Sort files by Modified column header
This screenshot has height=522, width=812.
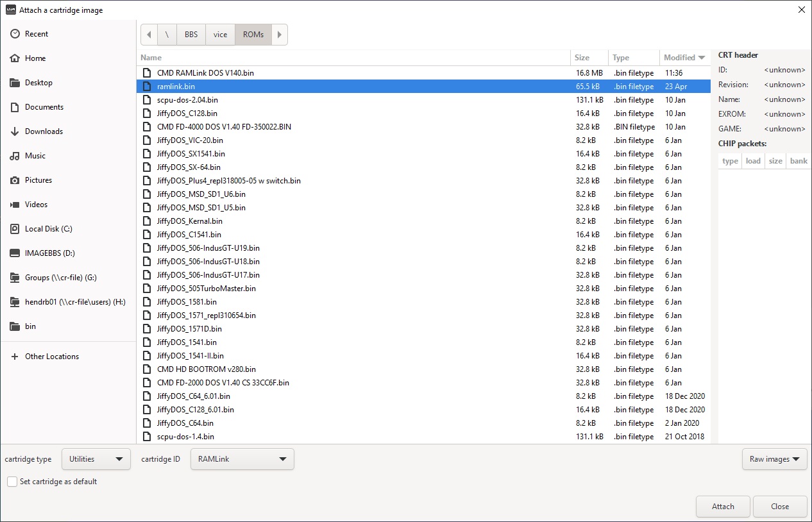tap(684, 58)
